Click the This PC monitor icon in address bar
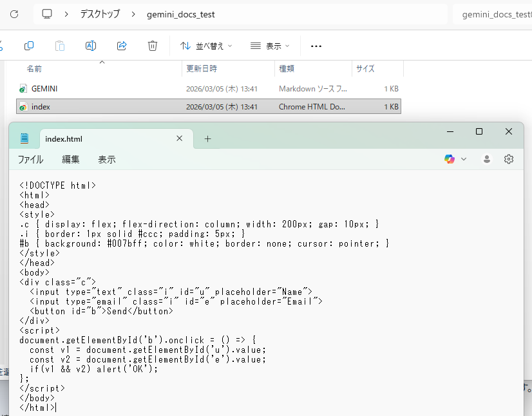Image resolution: width=532 pixels, height=416 pixels. 47,14
